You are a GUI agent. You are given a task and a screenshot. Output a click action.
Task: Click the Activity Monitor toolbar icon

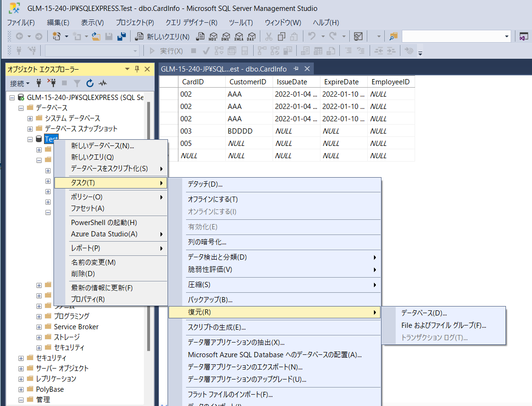click(x=358, y=36)
